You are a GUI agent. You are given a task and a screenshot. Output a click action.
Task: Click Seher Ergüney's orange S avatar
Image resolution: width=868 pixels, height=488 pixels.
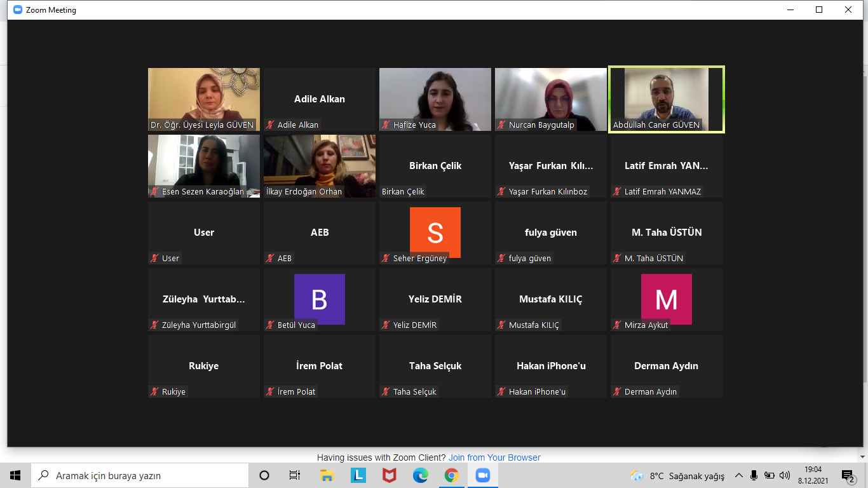(435, 232)
